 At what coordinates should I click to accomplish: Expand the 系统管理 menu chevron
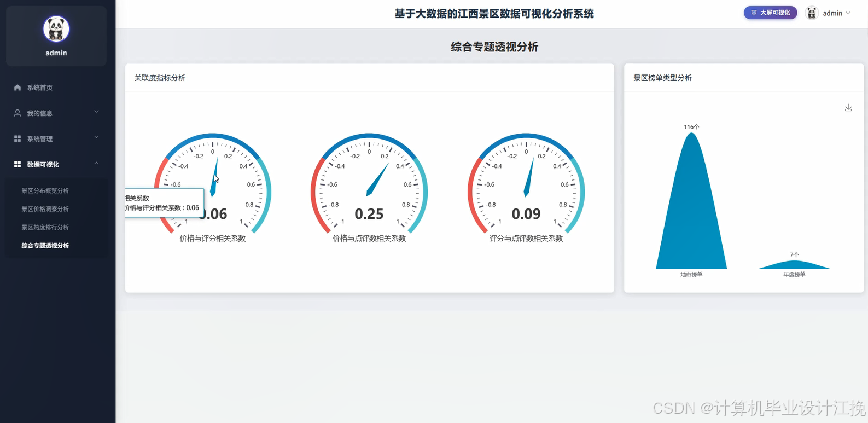point(97,138)
